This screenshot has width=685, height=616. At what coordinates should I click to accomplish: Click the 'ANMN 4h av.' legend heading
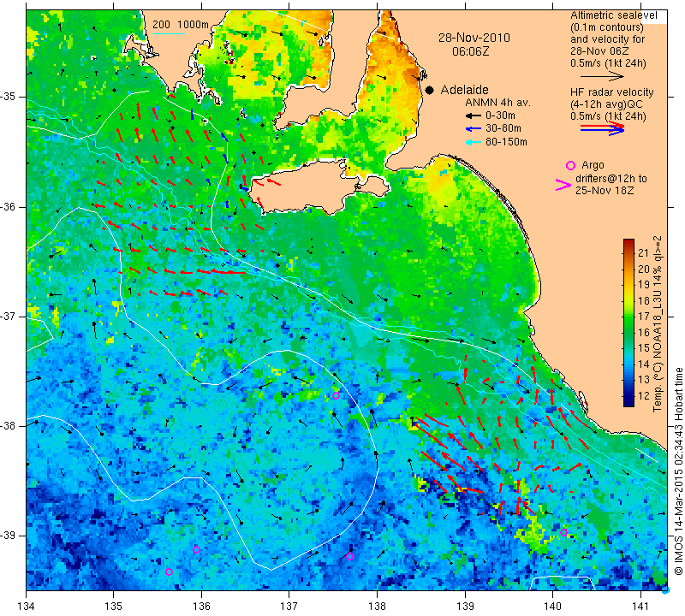pos(497,103)
